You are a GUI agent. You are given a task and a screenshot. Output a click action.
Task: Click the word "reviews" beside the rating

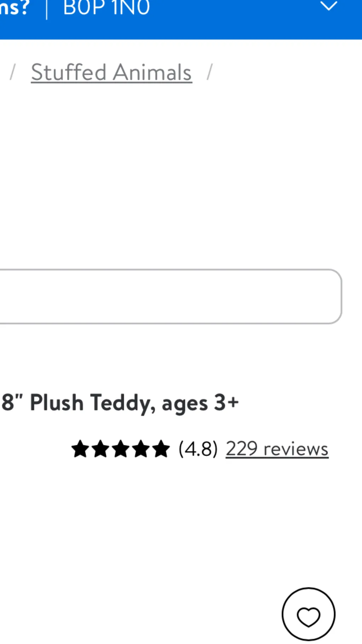[296, 449]
